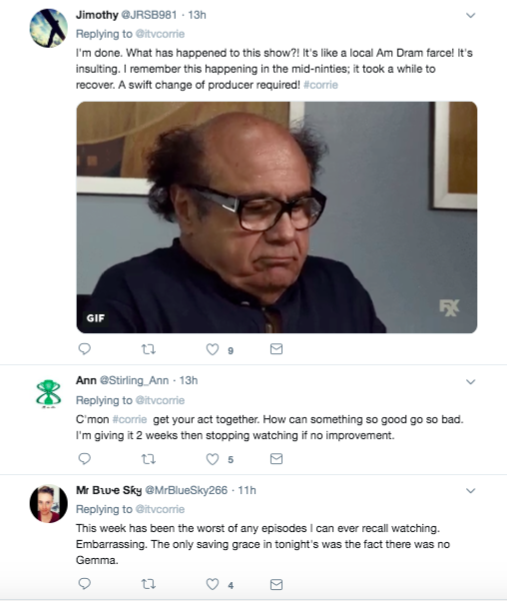This screenshot has height=601, width=507.
Task: Open Jimothy's profile avatar
Action: pos(49,28)
